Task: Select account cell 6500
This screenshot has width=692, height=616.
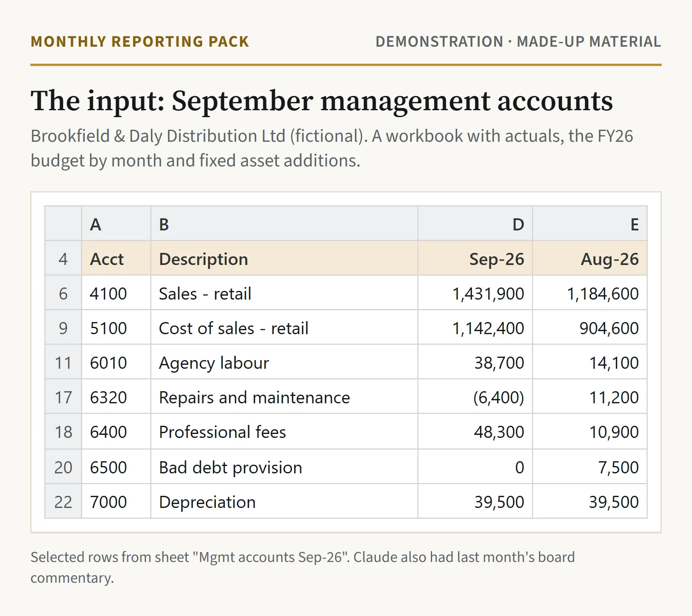Action: point(116,466)
